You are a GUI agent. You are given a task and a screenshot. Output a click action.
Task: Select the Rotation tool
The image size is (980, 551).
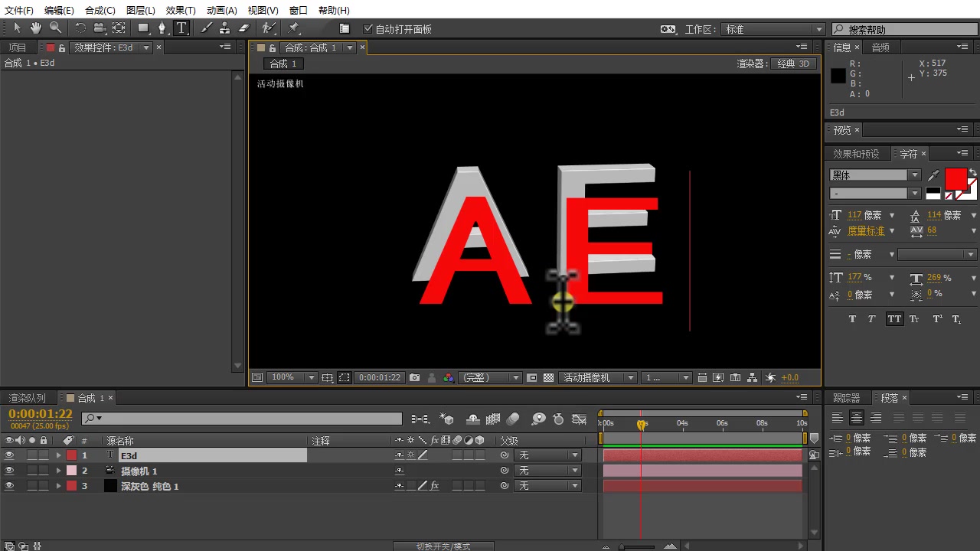pos(80,28)
